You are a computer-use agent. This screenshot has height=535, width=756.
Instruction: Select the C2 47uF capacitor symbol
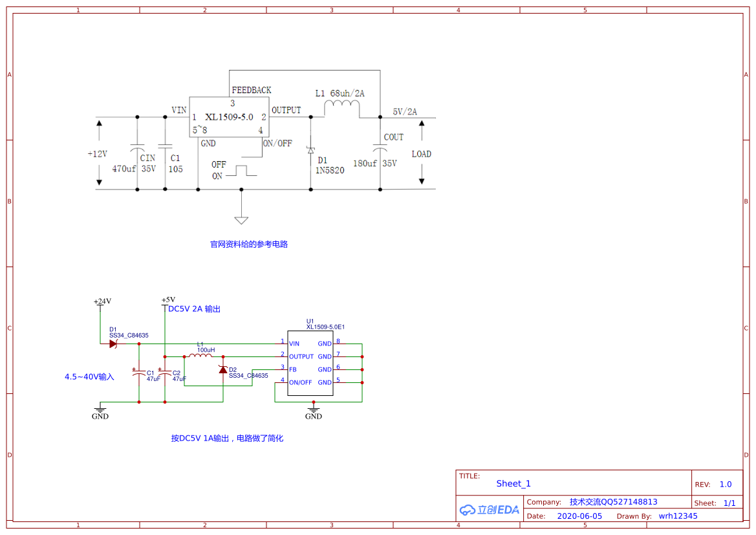coord(165,373)
